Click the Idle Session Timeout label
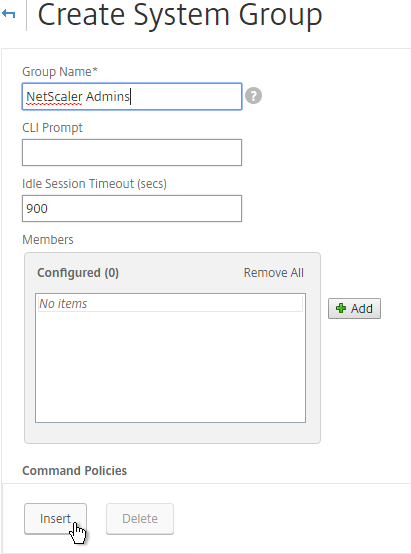411x554 pixels. [x=94, y=184]
